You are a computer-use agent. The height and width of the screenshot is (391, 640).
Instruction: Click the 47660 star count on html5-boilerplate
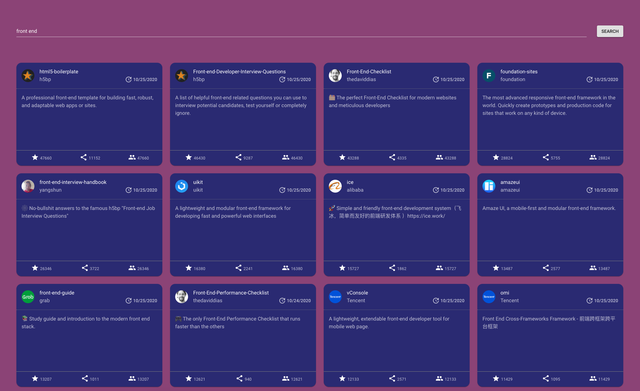[46, 158]
